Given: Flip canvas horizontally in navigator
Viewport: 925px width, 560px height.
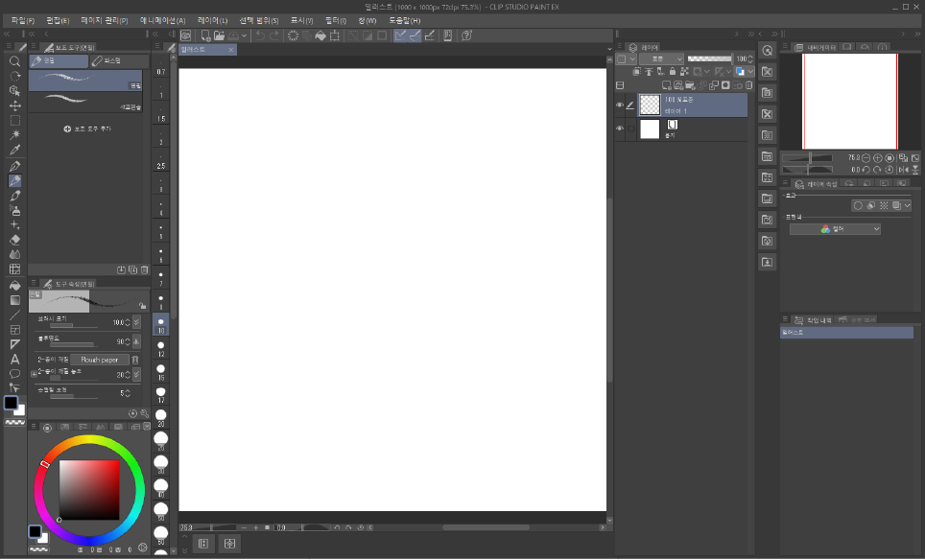Looking at the screenshot, I should (x=904, y=170).
